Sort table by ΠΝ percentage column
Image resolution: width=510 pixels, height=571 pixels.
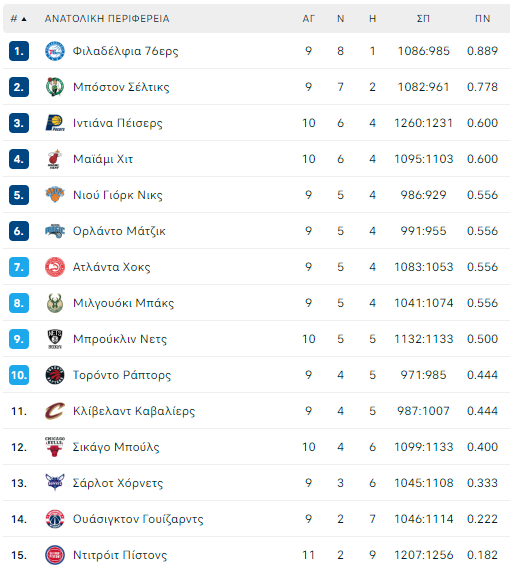point(482,19)
